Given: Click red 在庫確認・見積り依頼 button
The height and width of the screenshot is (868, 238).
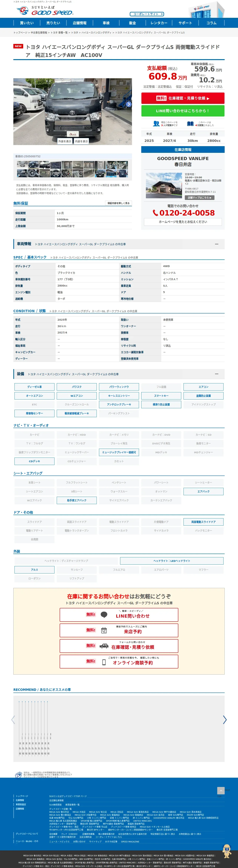Looking at the screenshot, I should 183,98.
